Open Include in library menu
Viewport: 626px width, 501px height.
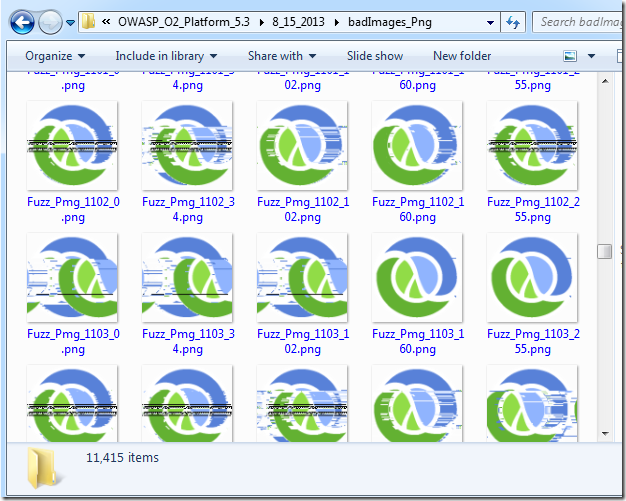coord(166,56)
